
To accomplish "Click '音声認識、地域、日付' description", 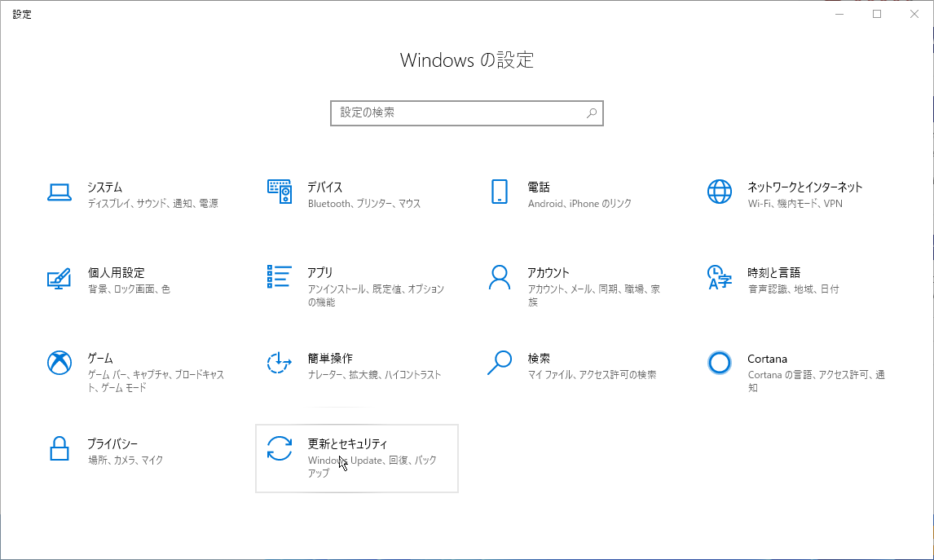I will point(794,289).
